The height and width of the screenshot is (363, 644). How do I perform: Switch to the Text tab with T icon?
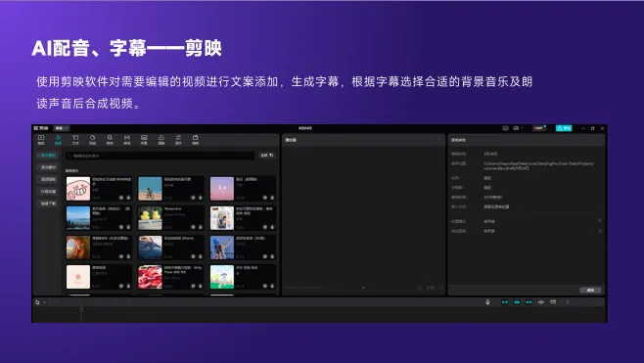75,140
